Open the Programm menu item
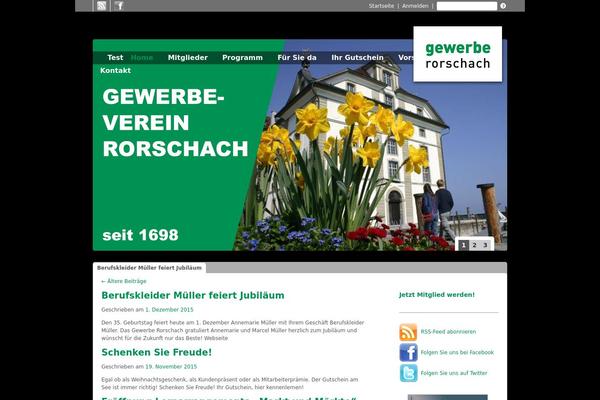 [242, 57]
